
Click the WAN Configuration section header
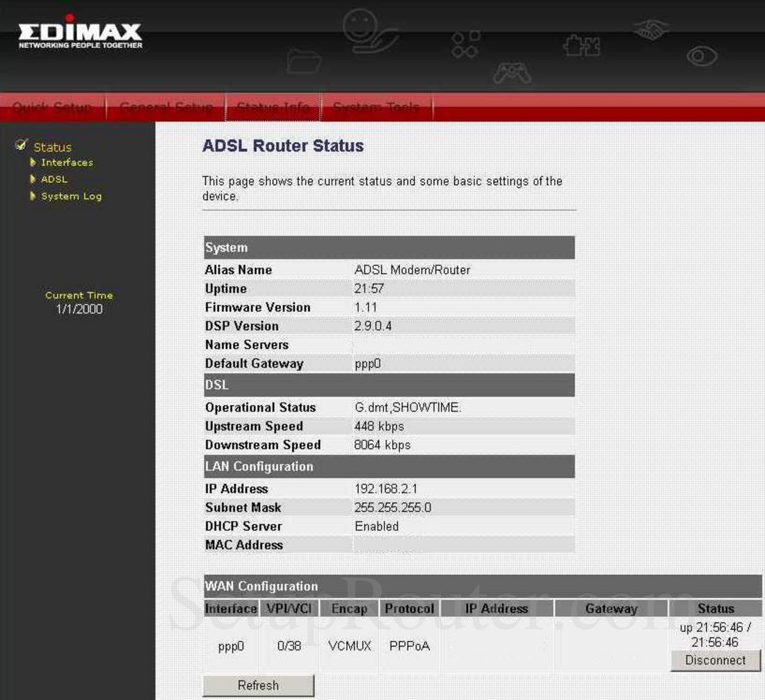(483, 586)
